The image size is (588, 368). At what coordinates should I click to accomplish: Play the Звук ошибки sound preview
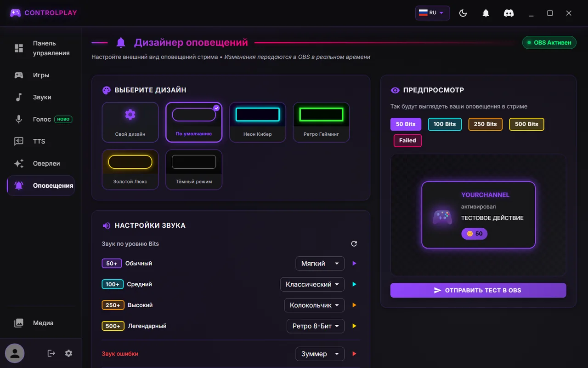[x=354, y=354]
